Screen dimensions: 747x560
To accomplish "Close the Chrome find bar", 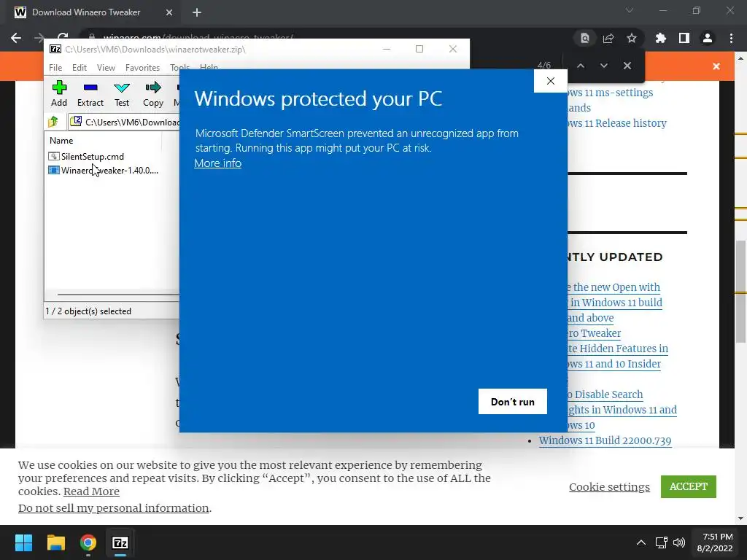I will pyautogui.click(x=627, y=66).
